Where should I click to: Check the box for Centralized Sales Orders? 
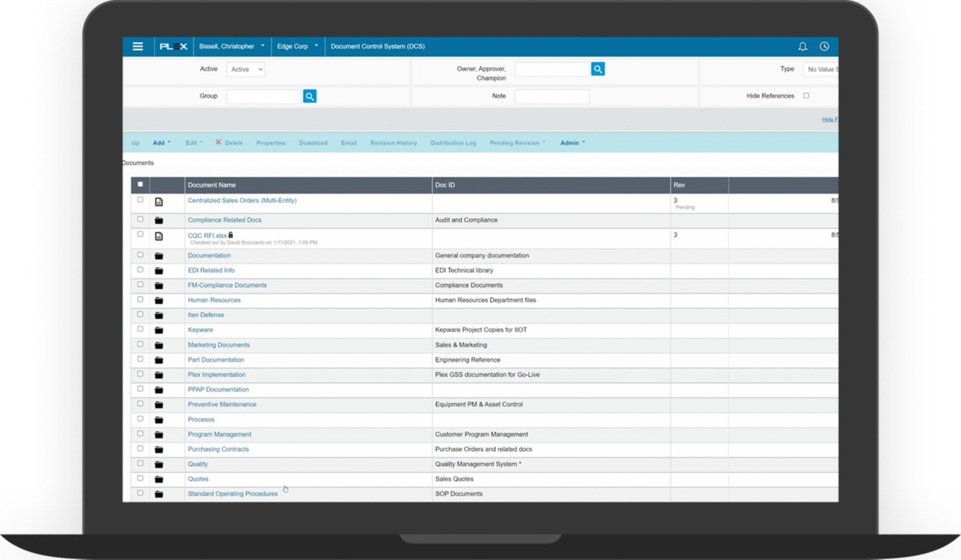click(x=141, y=200)
